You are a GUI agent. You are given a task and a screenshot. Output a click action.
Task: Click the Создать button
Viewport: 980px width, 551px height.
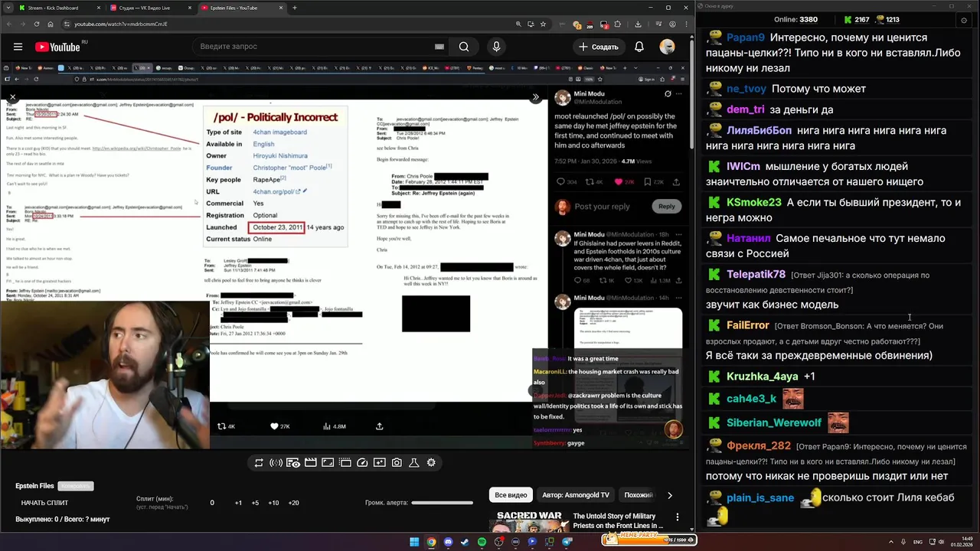pos(599,47)
